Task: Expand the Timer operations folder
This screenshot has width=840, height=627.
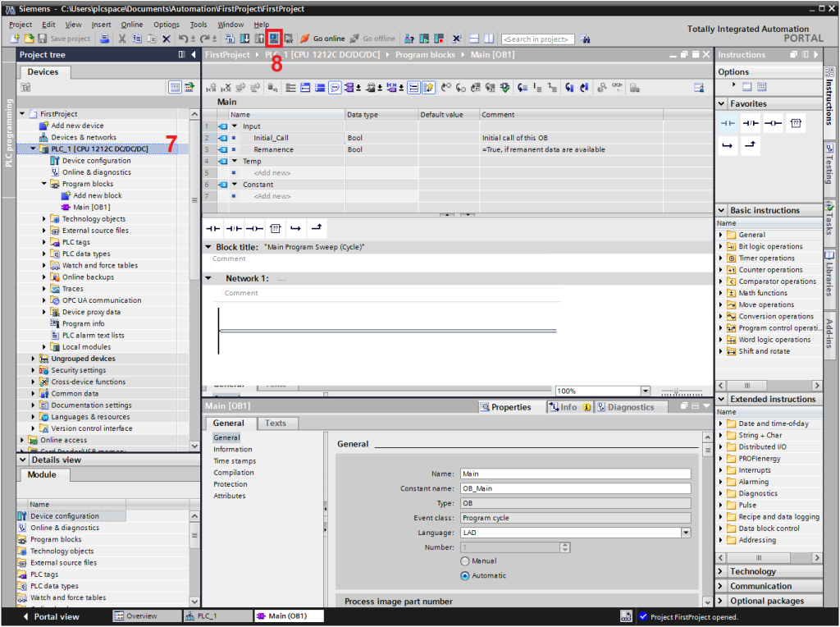Action: pos(721,259)
